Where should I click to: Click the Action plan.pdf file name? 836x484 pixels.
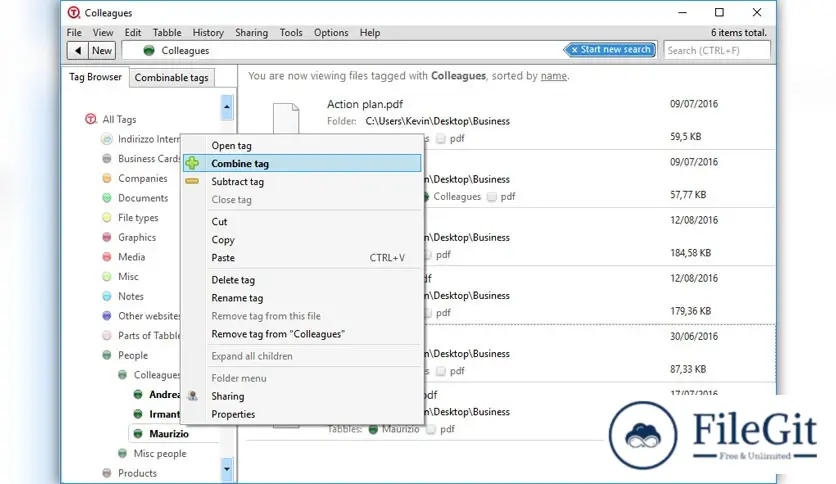click(x=365, y=104)
